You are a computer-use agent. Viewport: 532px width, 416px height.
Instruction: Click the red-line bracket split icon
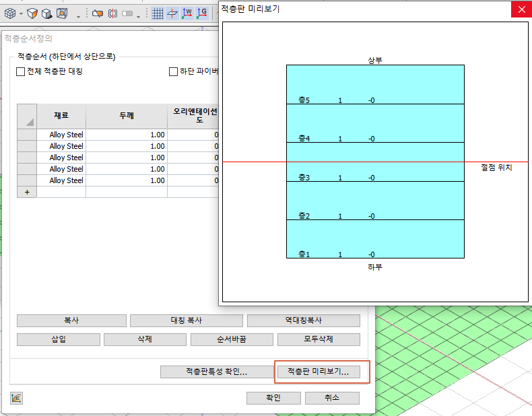pos(112,13)
